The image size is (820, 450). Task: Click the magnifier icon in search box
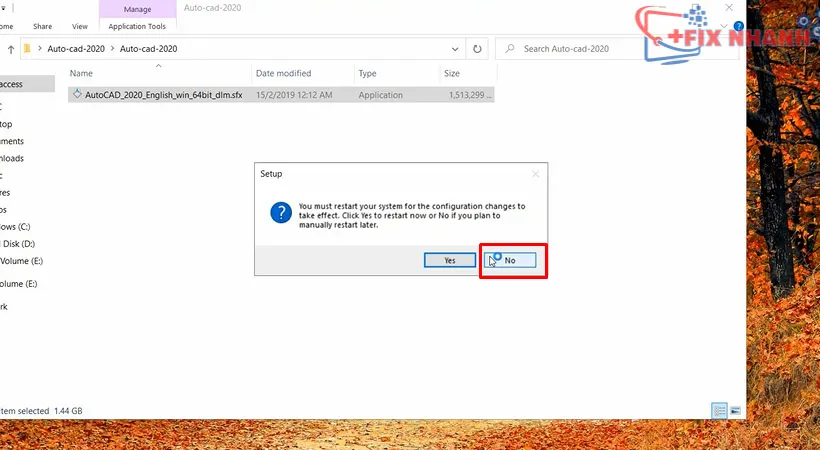pos(510,48)
